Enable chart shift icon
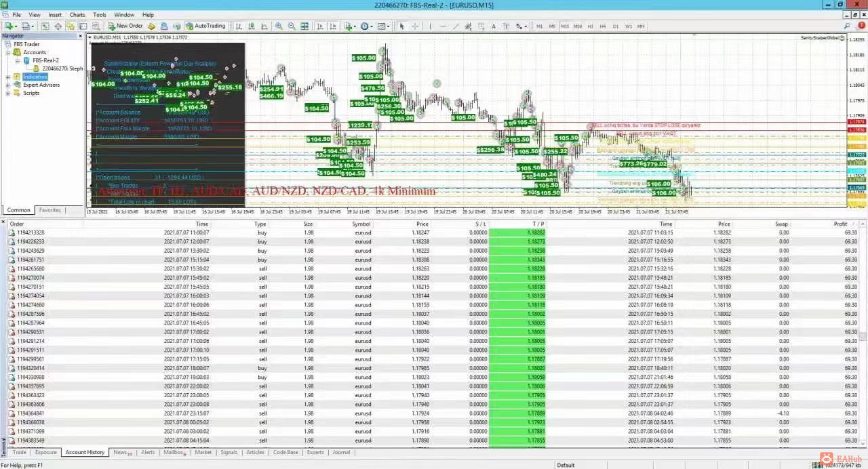This screenshot has height=469, width=868. pyautogui.click(x=333, y=26)
